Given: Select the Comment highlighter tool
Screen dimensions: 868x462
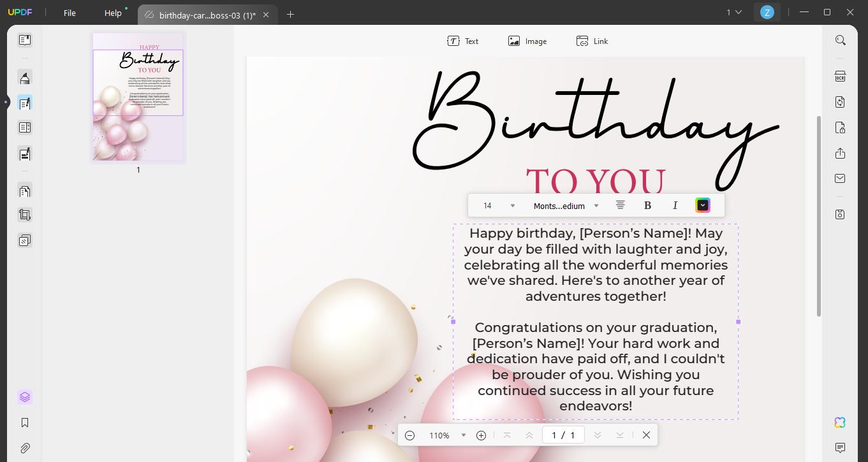Looking at the screenshot, I should [25, 78].
